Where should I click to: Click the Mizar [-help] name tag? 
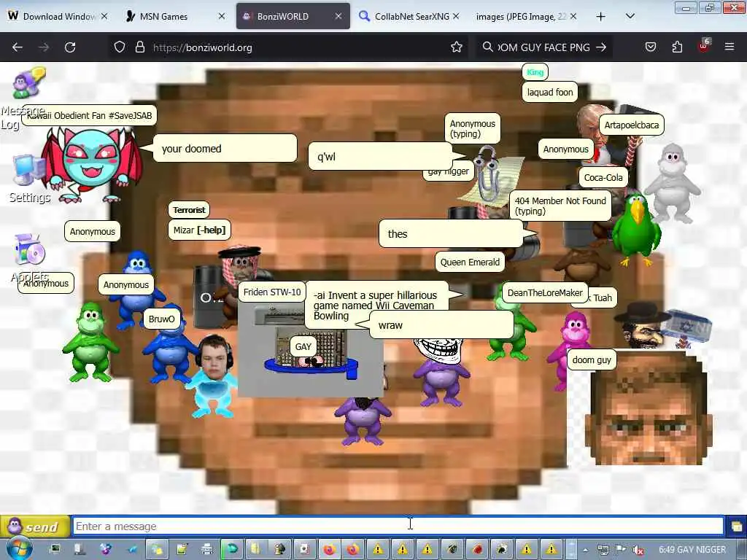(x=199, y=230)
